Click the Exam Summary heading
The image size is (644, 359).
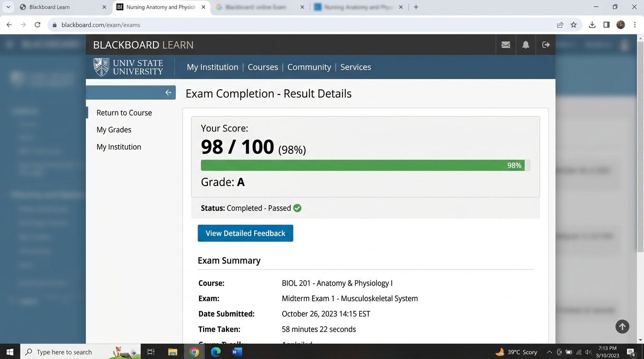tap(229, 261)
